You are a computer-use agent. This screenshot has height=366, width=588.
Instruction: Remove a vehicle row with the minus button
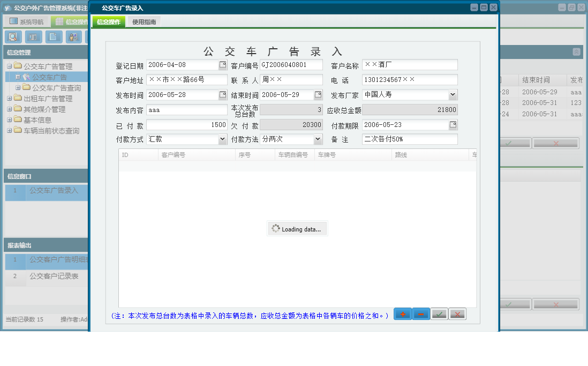pyautogui.click(x=421, y=314)
